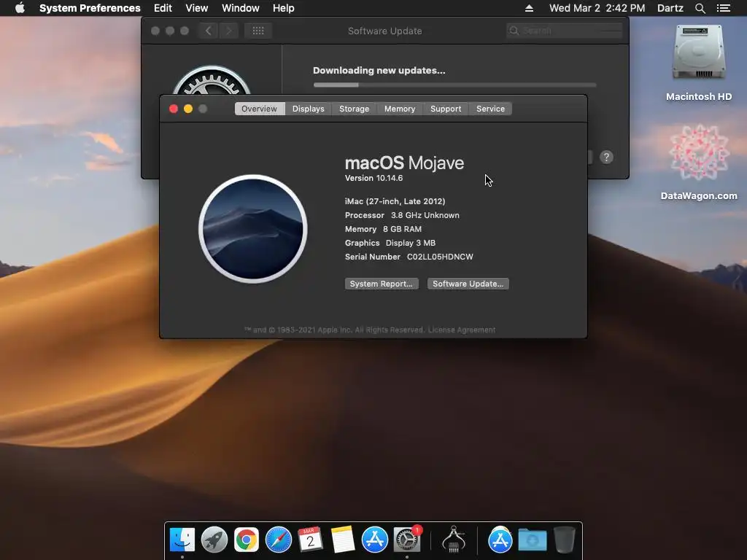This screenshot has height=560, width=747.
Task: Switch to the Overview tab
Action: [x=259, y=109]
